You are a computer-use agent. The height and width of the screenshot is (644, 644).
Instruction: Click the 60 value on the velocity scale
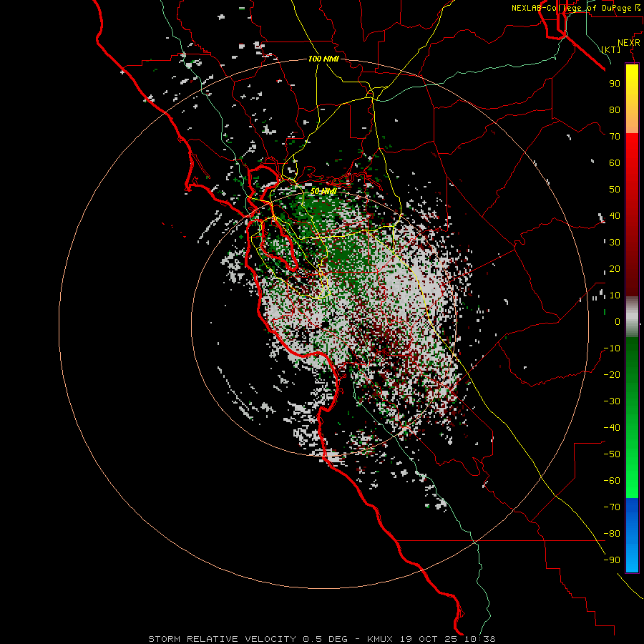tap(615, 162)
